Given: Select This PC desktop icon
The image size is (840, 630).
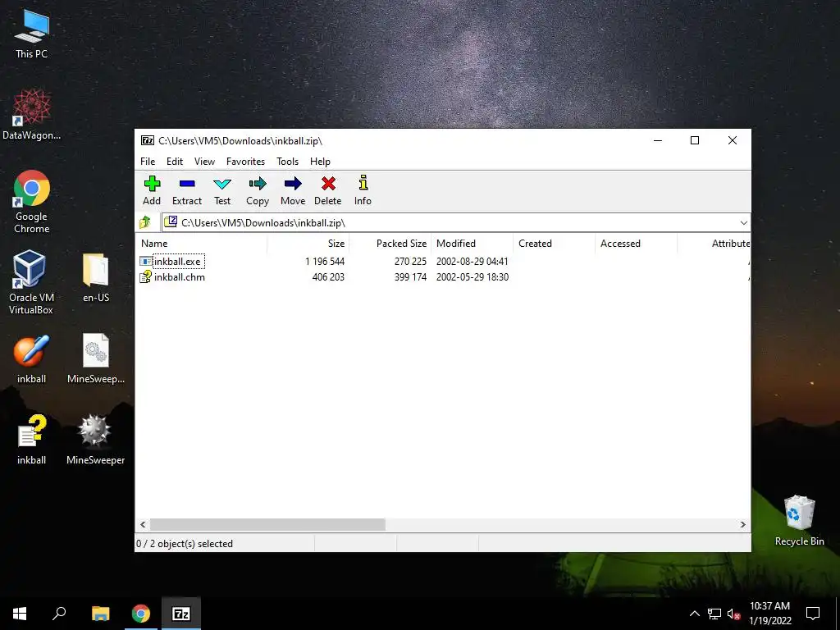Looking at the screenshot, I should [32, 33].
